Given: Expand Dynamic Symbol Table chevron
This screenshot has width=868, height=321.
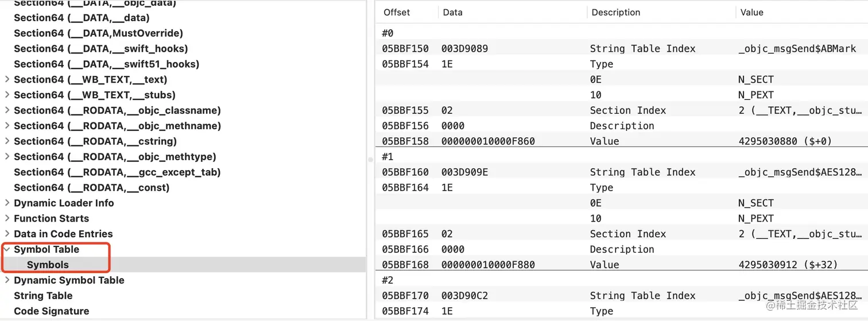Looking at the screenshot, I should [7, 280].
